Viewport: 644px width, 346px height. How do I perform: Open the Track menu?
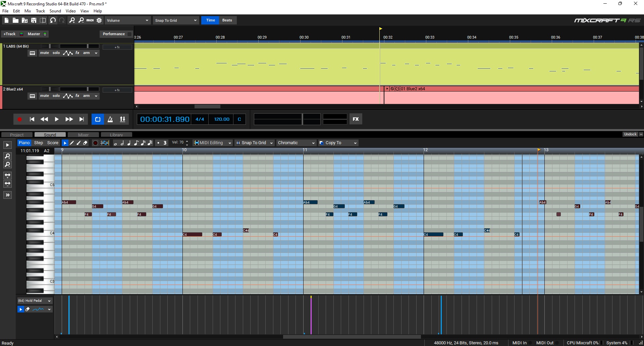[41, 11]
